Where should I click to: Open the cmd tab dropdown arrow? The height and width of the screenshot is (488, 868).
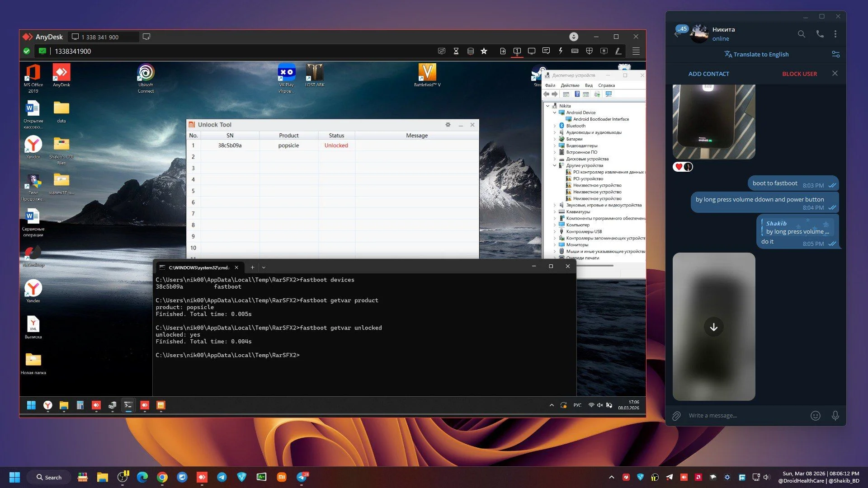tap(264, 267)
